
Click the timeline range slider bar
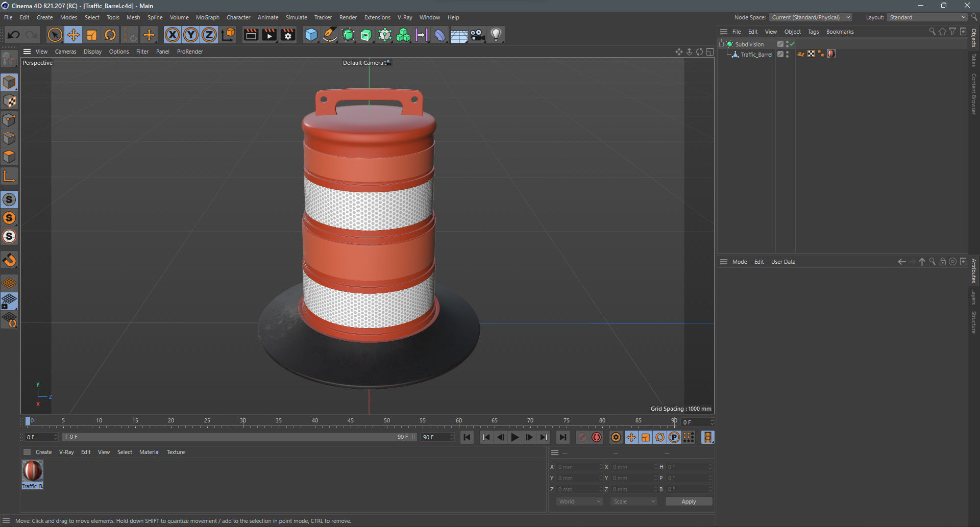[x=239, y=437]
